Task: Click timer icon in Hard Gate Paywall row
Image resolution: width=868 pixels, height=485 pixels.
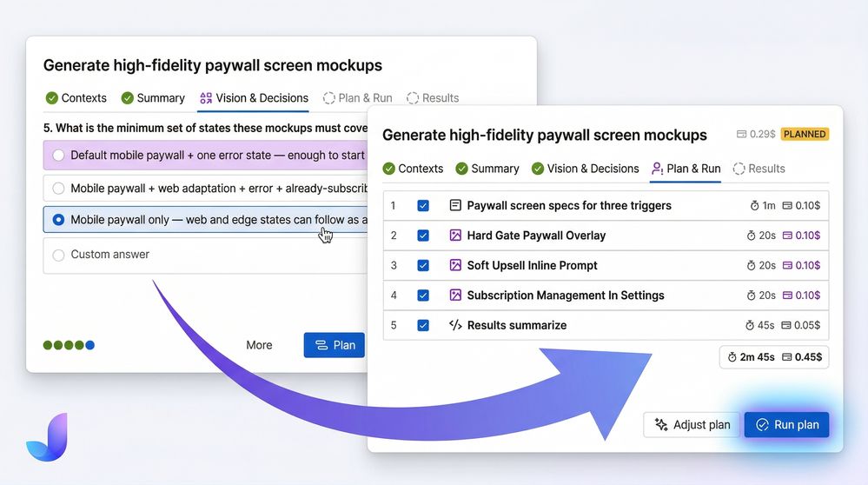Action: (x=751, y=236)
